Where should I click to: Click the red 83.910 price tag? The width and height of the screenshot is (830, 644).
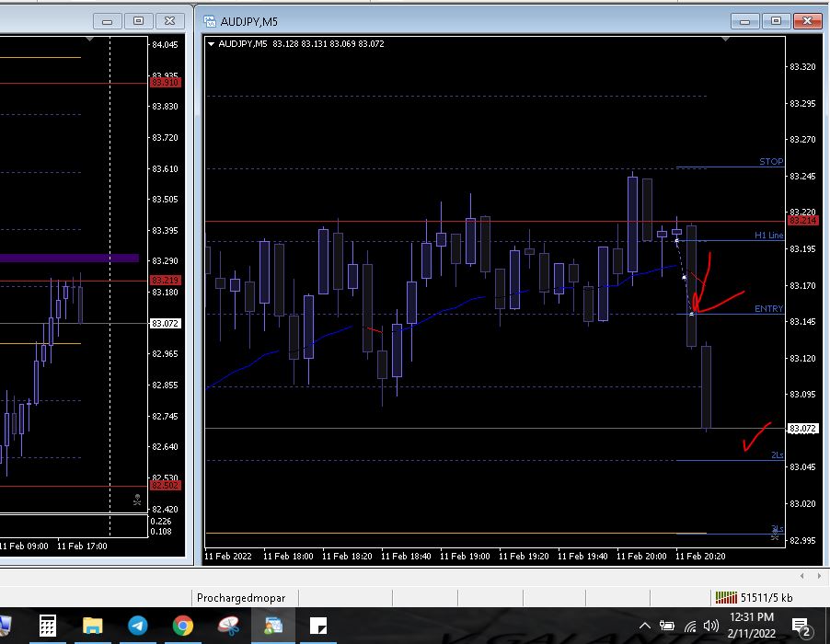165,83
